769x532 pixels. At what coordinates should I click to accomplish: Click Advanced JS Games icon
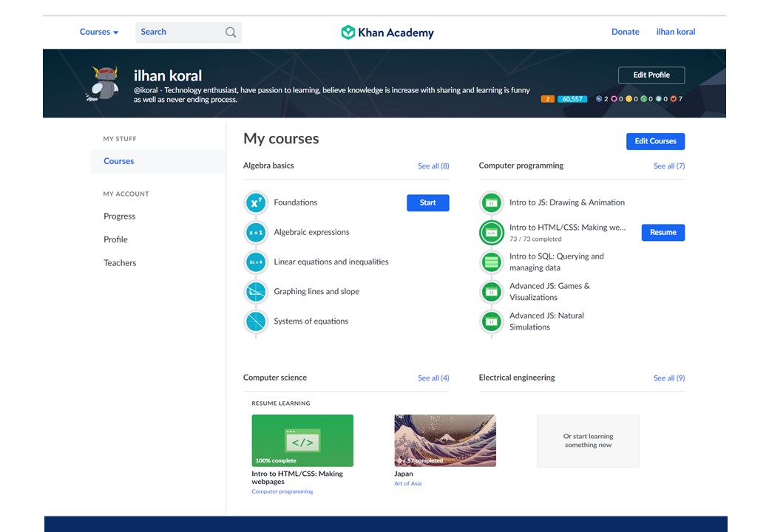pos(492,292)
